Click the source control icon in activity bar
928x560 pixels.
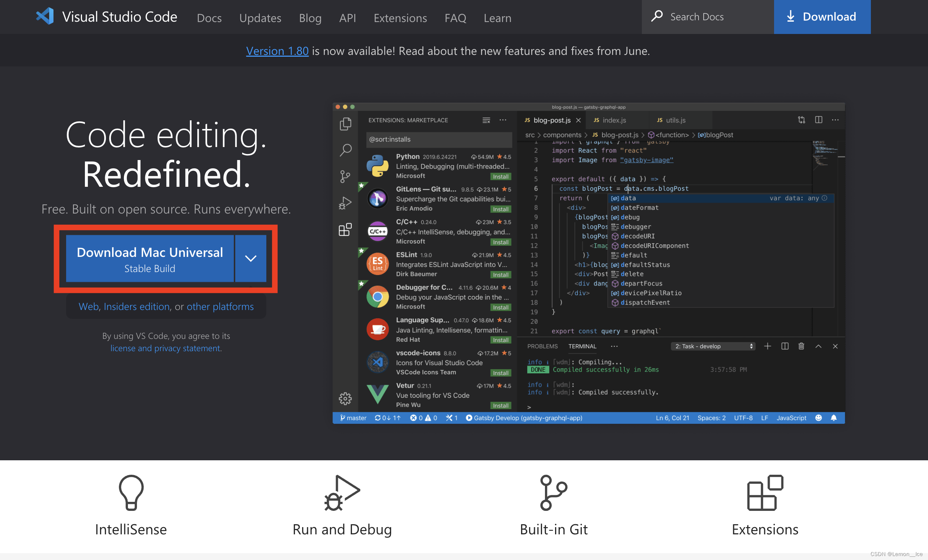[x=345, y=176]
